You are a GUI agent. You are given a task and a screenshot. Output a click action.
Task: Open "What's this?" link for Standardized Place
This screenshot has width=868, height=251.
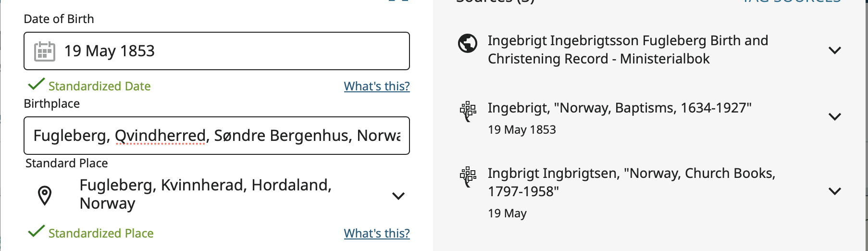377,233
